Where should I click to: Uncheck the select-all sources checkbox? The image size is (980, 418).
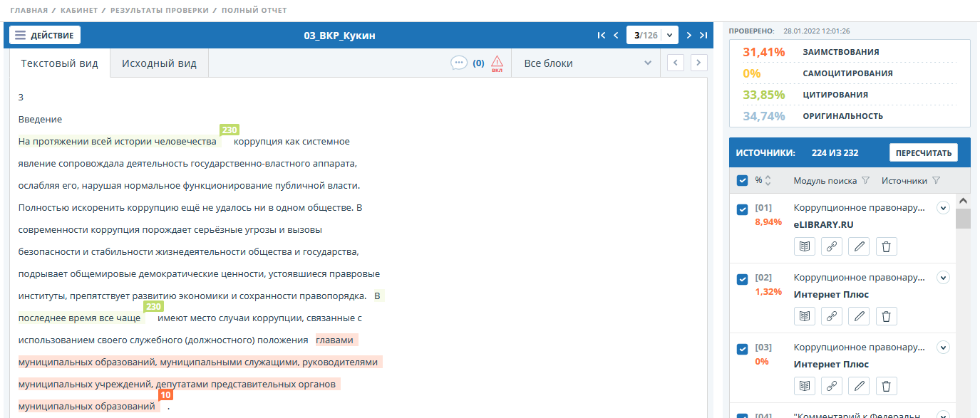(742, 181)
